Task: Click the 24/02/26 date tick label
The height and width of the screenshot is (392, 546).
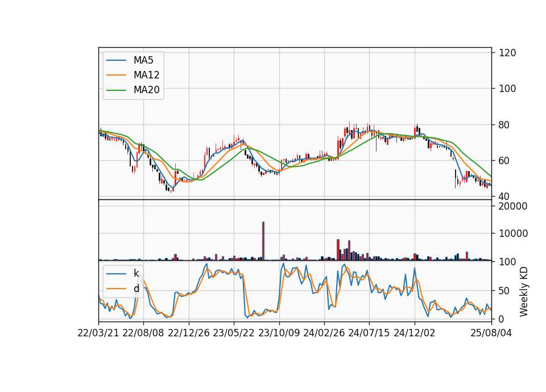Action: point(324,333)
